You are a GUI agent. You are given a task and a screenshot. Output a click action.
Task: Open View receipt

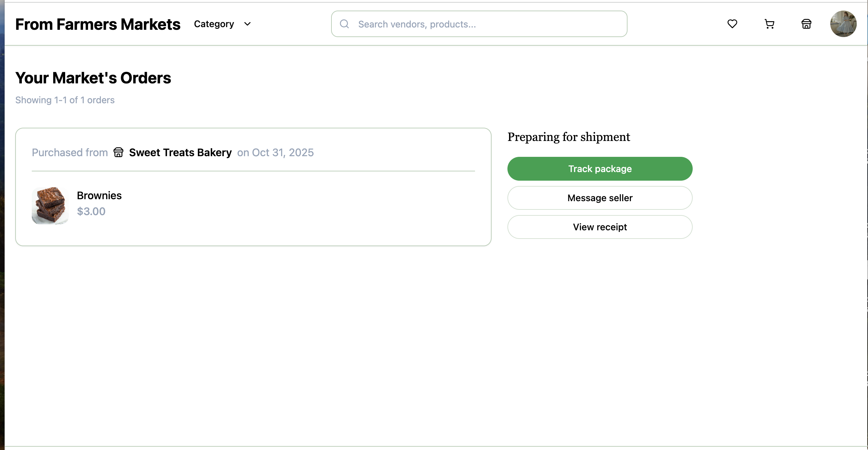point(599,227)
